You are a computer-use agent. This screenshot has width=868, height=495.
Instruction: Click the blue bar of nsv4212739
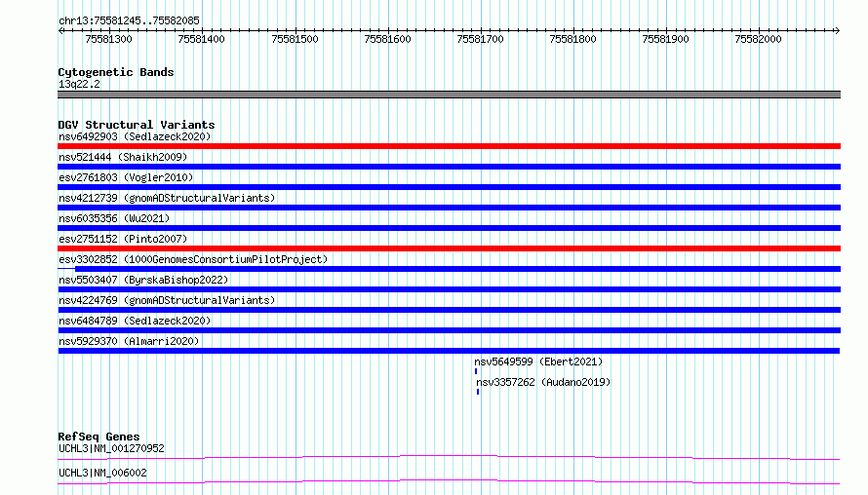tap(449, 208)
